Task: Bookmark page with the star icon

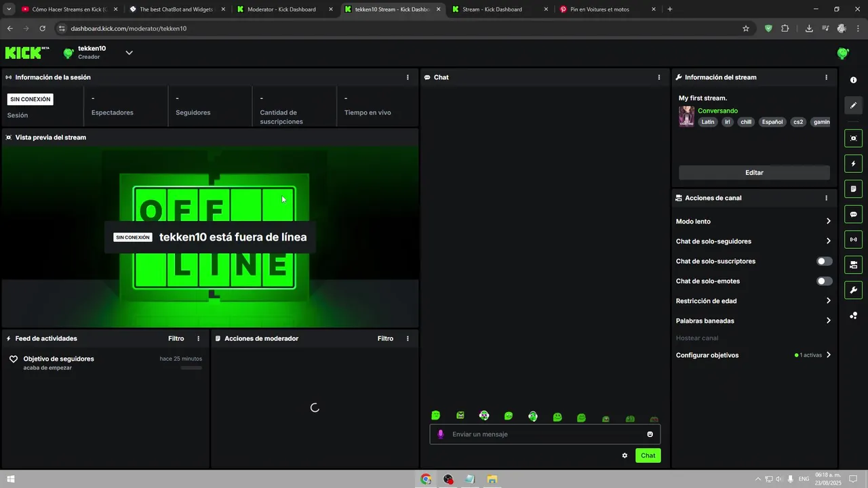Action: point(746,28)
